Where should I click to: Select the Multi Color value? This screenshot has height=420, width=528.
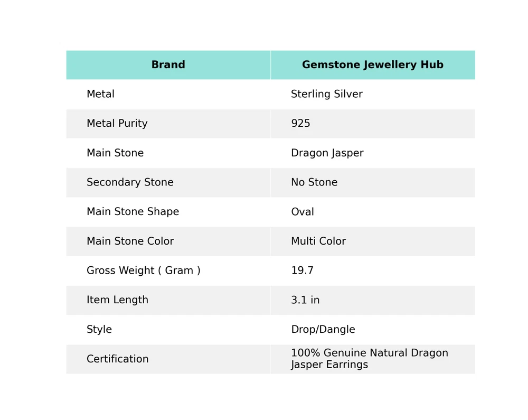(x=318, y=241)
